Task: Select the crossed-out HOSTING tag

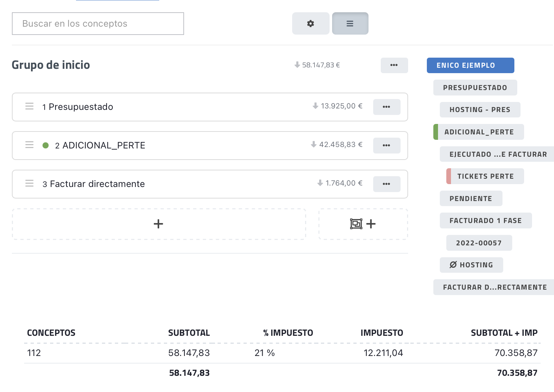Action: (x=471, y=265)
